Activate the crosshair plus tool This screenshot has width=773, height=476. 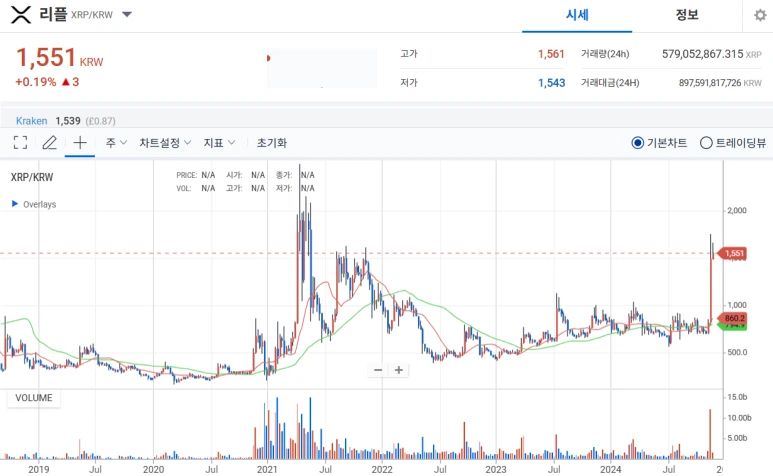(x=80, y=143)
